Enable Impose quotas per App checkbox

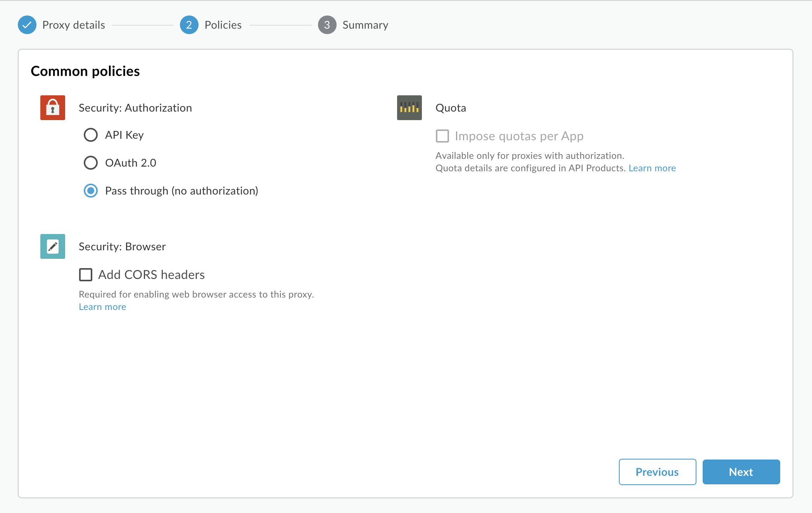coord(442,135)
